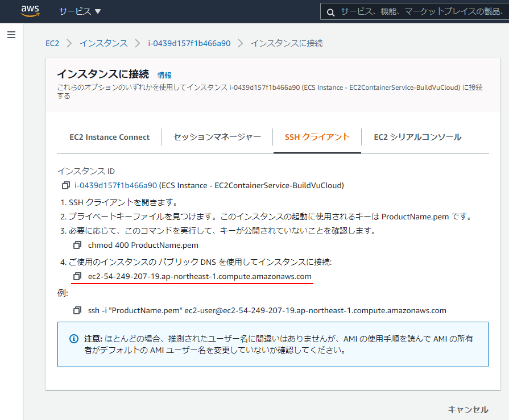
Task: Click the インスタンスに接続 page heading
Action: tap(103, 74)
